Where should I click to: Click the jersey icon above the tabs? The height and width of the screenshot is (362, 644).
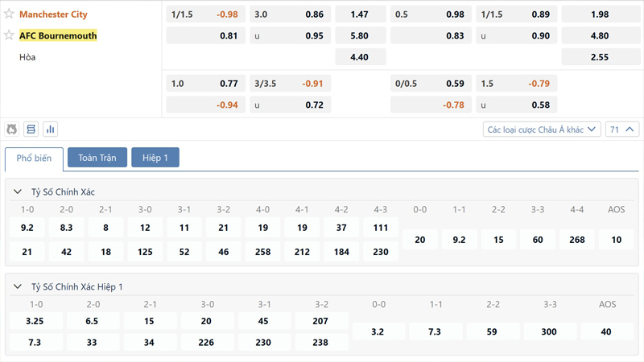pos(12,129)
